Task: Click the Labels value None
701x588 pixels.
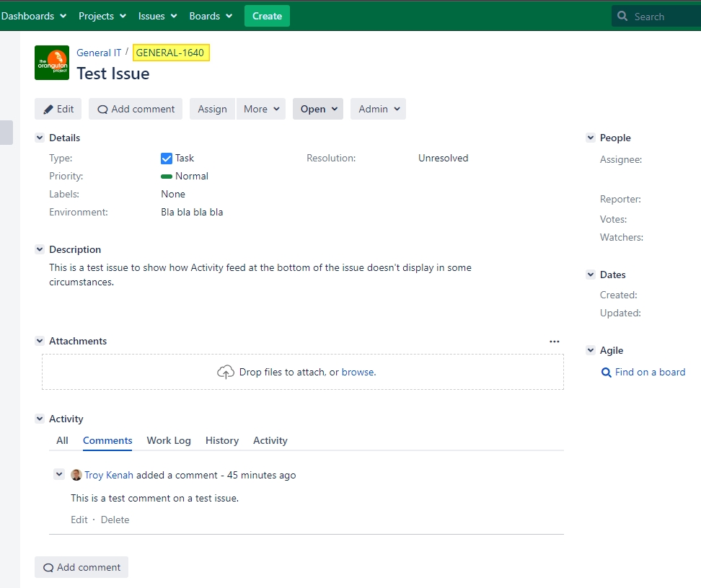Action: coord(173,195)
